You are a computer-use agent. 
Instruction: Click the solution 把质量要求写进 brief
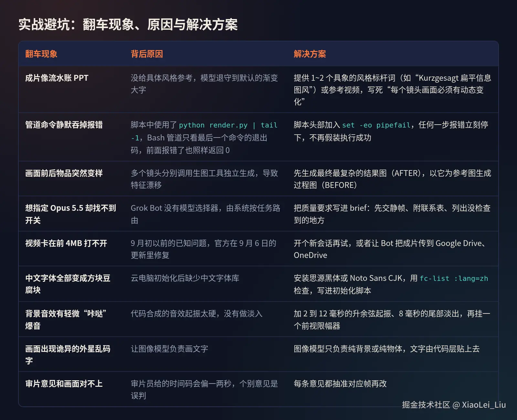pyautogui.click(x=392, y=214)
